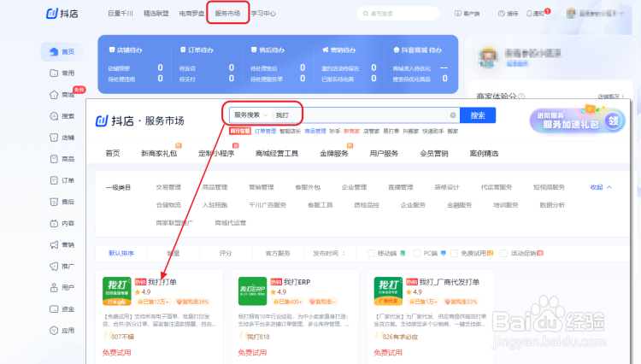Collapse categories with 收起
The height and width of the screenshot is (364, 641).
pos(601,187)
